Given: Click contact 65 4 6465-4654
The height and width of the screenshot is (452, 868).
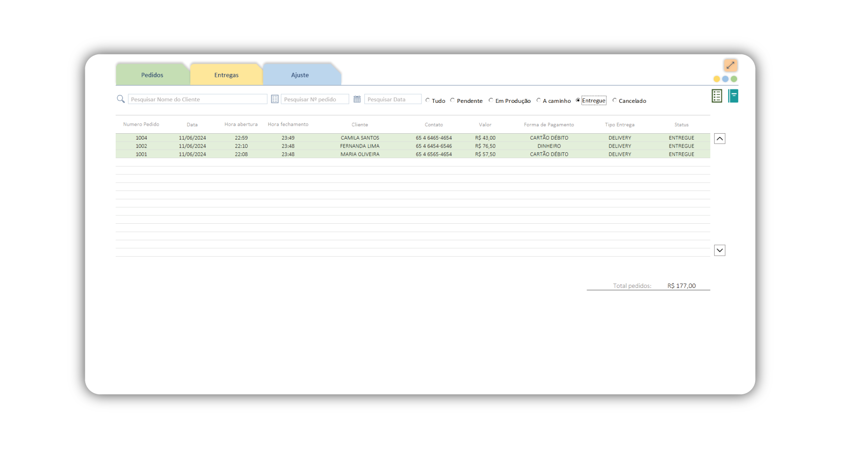Looking at the screenshot, I should (434, 138).
